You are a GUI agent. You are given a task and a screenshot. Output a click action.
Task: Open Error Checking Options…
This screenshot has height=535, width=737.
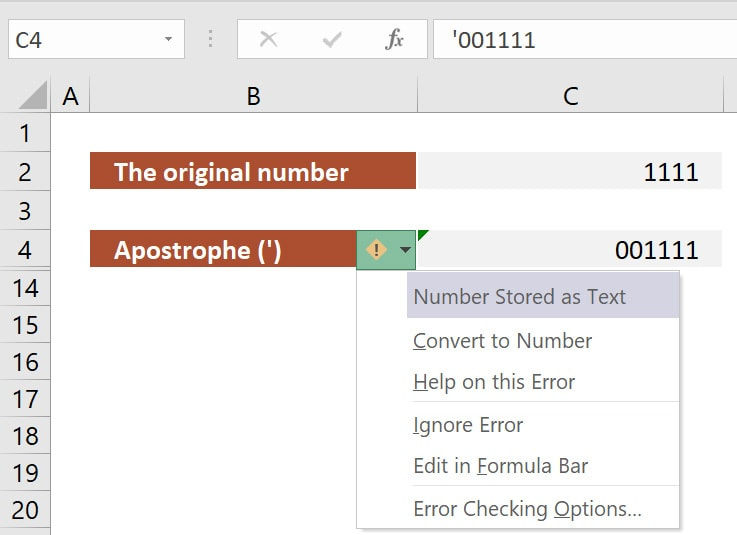(x=527, y=509)
